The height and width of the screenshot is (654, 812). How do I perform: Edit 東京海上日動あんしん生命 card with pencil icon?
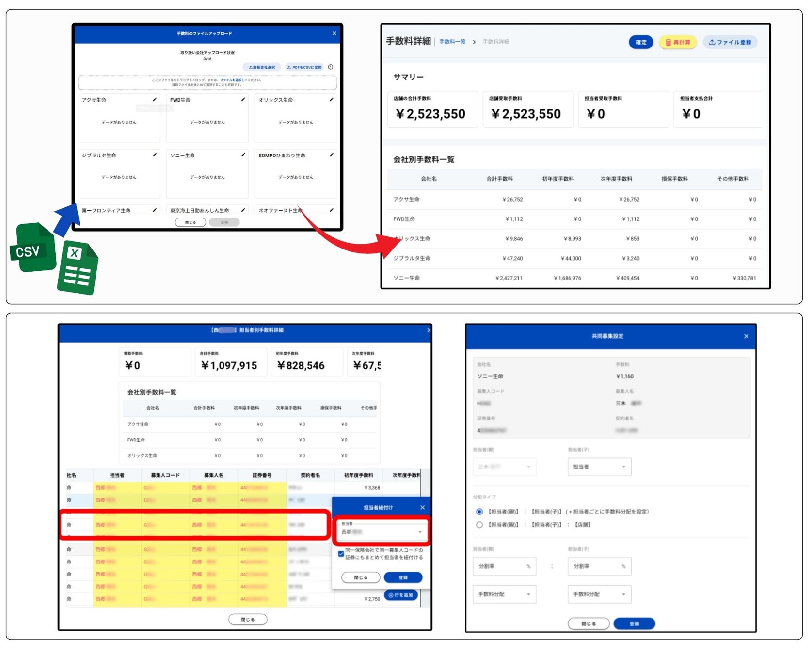click(243, 210)
